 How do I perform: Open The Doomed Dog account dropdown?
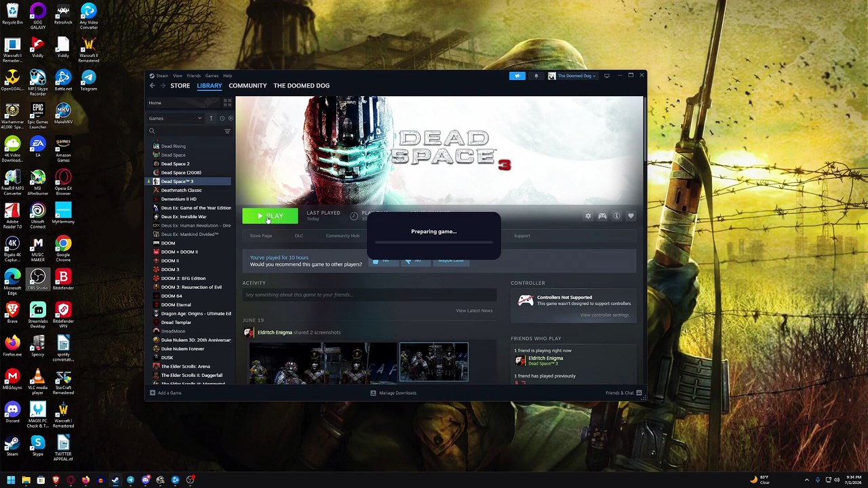coord(572,76)
